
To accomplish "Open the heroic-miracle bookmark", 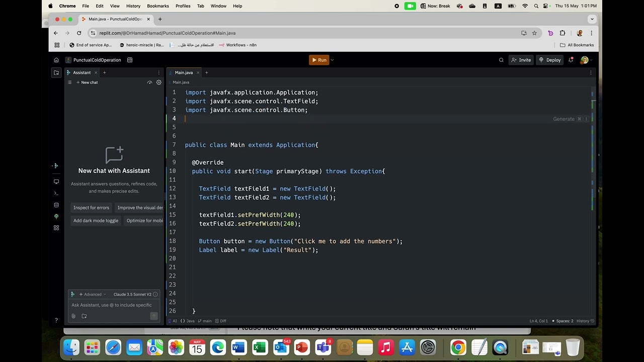I will tap(141, 45).
